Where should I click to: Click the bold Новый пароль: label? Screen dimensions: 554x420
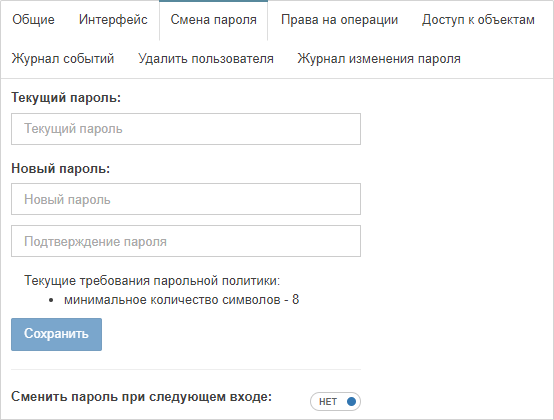tap(61, 168)
